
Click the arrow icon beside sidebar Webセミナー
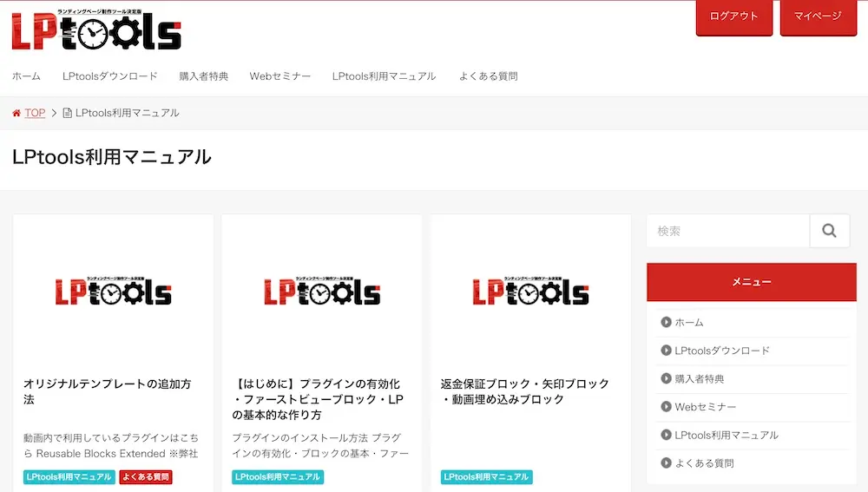pos(666,407)
